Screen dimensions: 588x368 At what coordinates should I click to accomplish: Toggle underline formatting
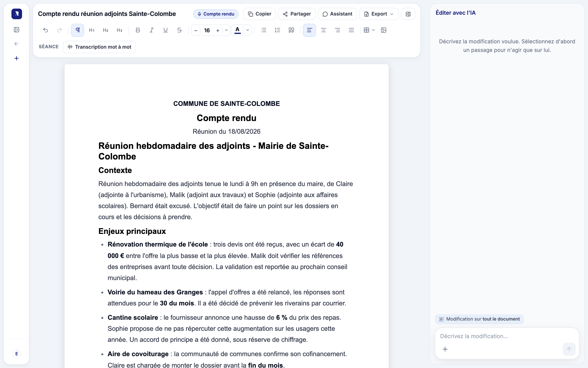[165, 30]
